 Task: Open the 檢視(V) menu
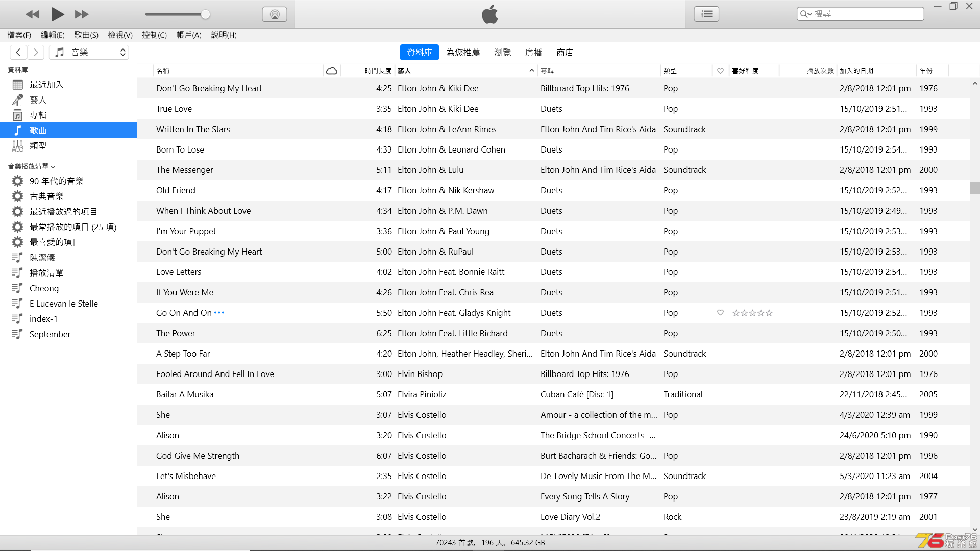pyautogui.click(x=120, y=35)
